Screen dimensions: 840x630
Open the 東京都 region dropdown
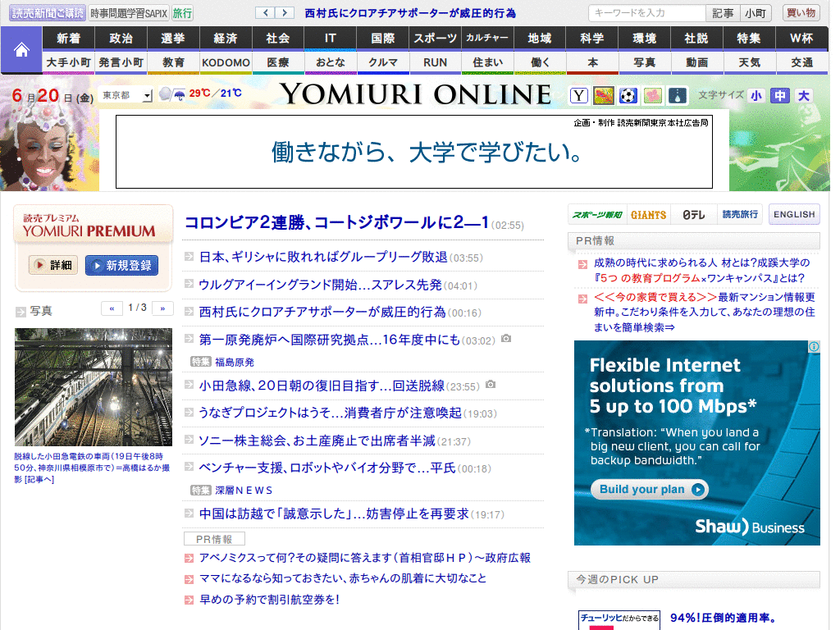point(126,95)
